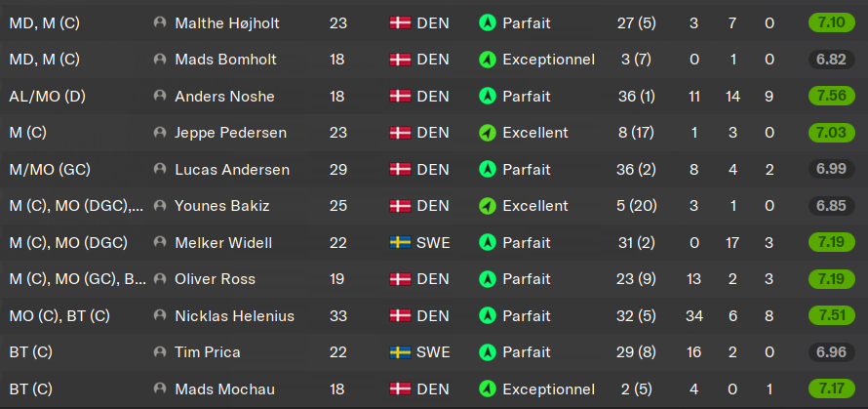Click the 7.51 rating badge for Helenius
This screenshot has width=868, height=409.
coord(832,315)
